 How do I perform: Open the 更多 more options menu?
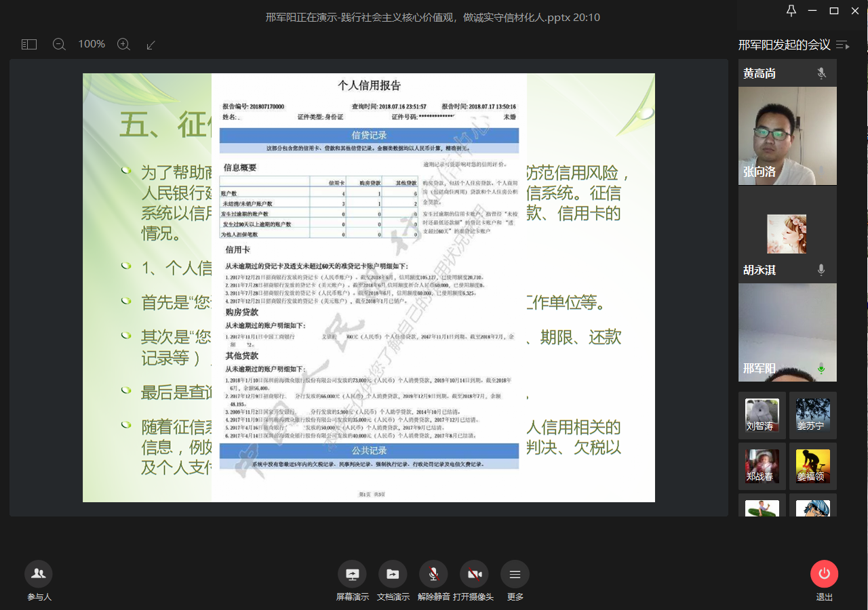[515, 574]
